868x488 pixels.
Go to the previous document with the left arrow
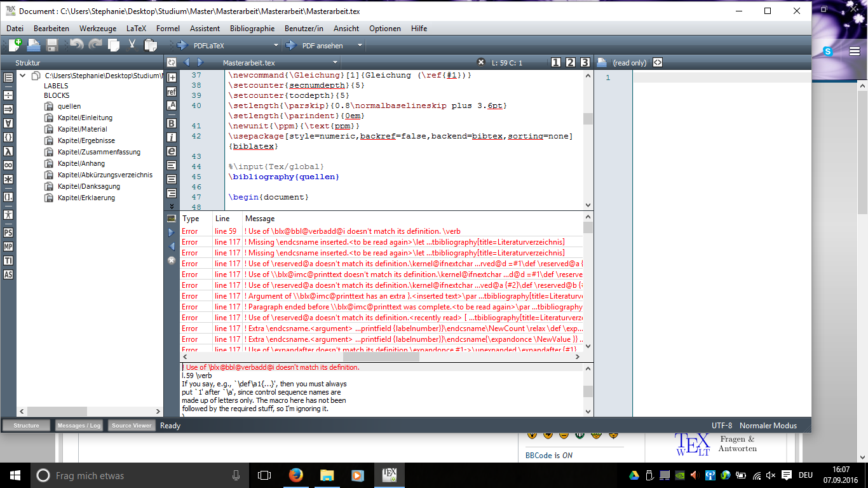click(x=187, y=62)
